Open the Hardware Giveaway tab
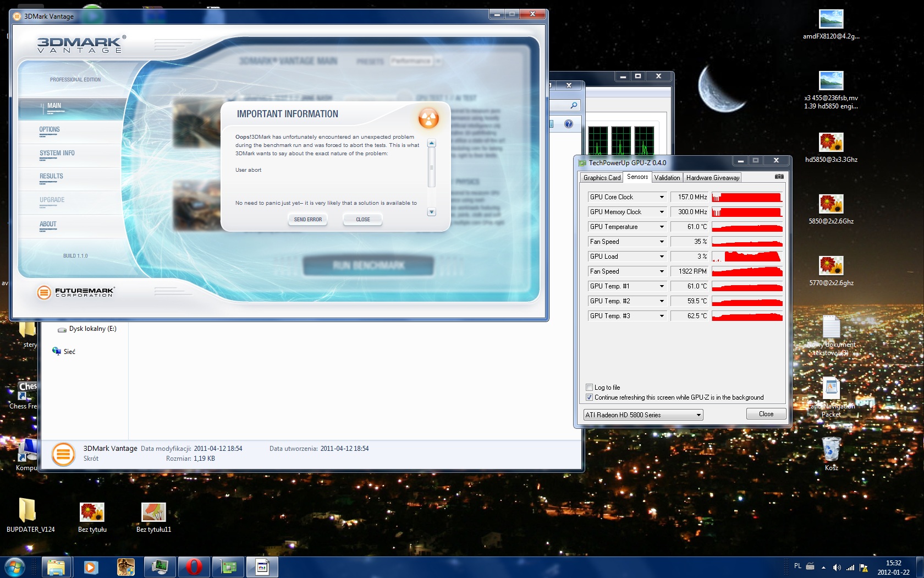 coord(713,178)
